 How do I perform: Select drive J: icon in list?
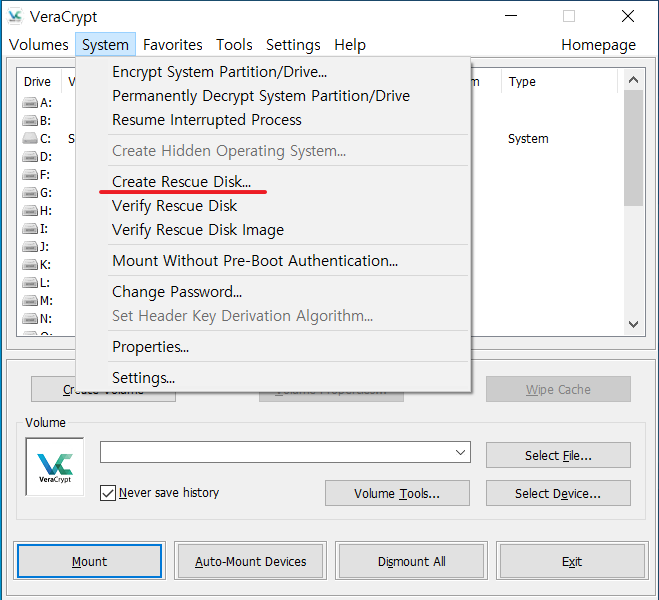(30, 246)
